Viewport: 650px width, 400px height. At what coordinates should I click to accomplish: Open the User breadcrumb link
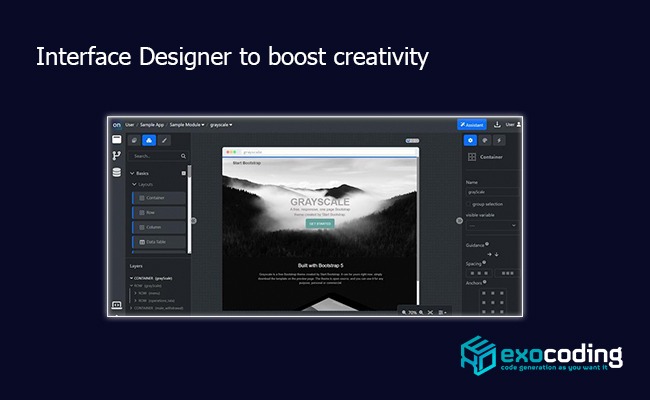coord(130,125)
